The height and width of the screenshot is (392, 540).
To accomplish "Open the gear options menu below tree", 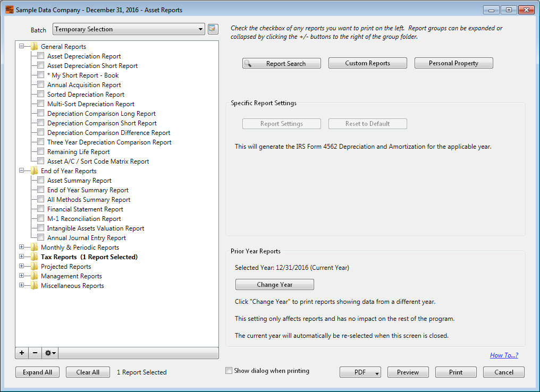I will click(x=50, y=353).
